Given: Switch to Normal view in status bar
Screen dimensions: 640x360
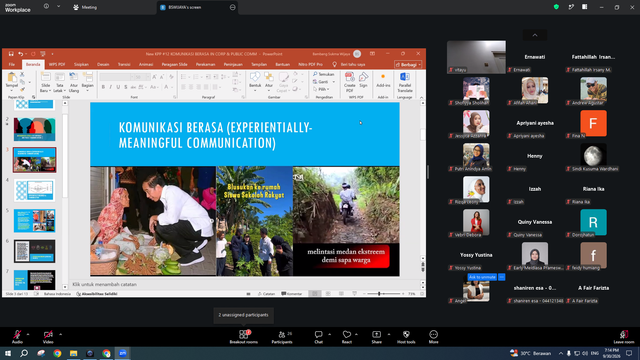Looking at the screenshot, I should point(315,293).
